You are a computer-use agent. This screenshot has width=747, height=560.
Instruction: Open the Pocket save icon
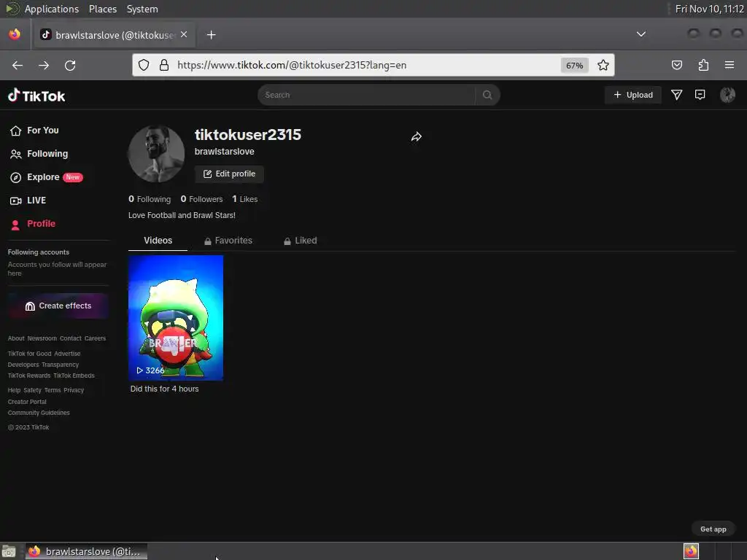(676, 65)
